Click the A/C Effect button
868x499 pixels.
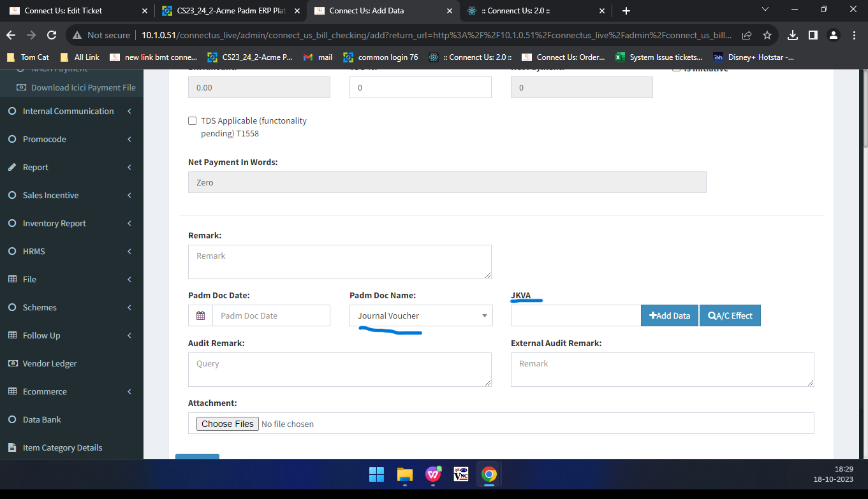[x=730, y=315]
